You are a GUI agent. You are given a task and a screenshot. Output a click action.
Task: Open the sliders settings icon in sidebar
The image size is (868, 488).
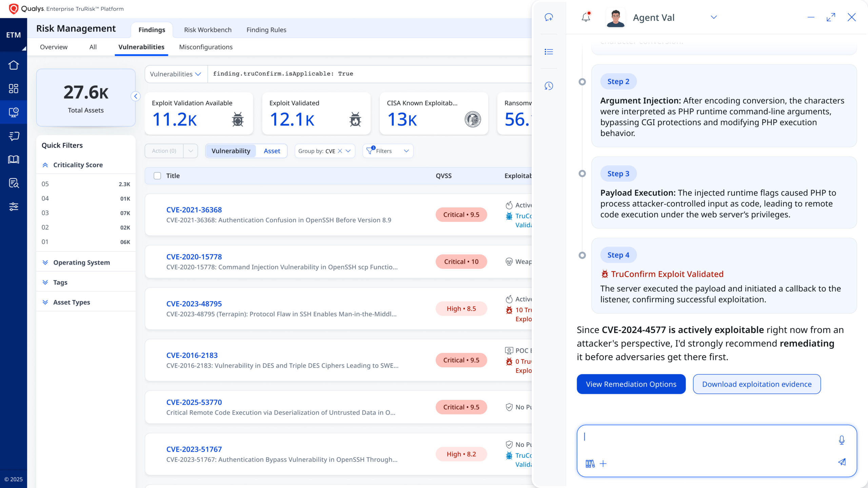(14, 206)
